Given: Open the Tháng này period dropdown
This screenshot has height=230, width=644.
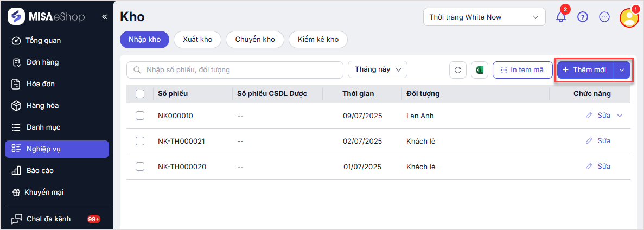Looking at the screenshot, I should click(x=377, y=69).
